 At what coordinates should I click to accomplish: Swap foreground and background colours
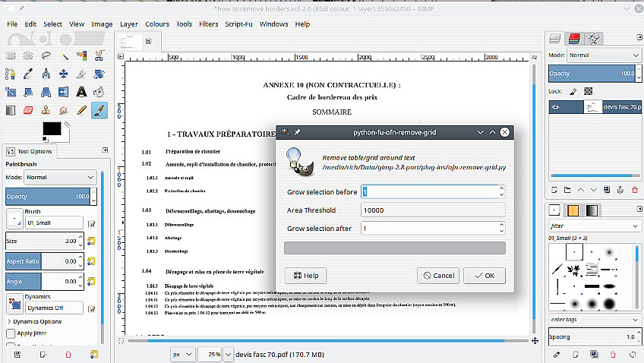point(67,125)
